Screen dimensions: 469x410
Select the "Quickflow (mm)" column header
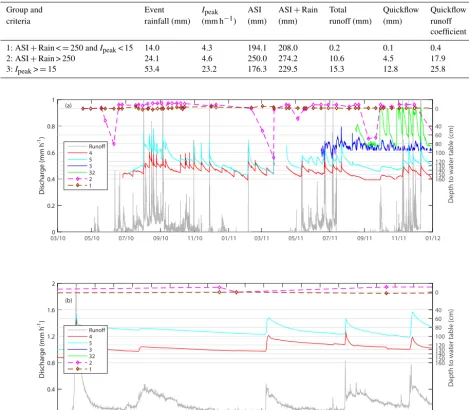pos(401,15)
